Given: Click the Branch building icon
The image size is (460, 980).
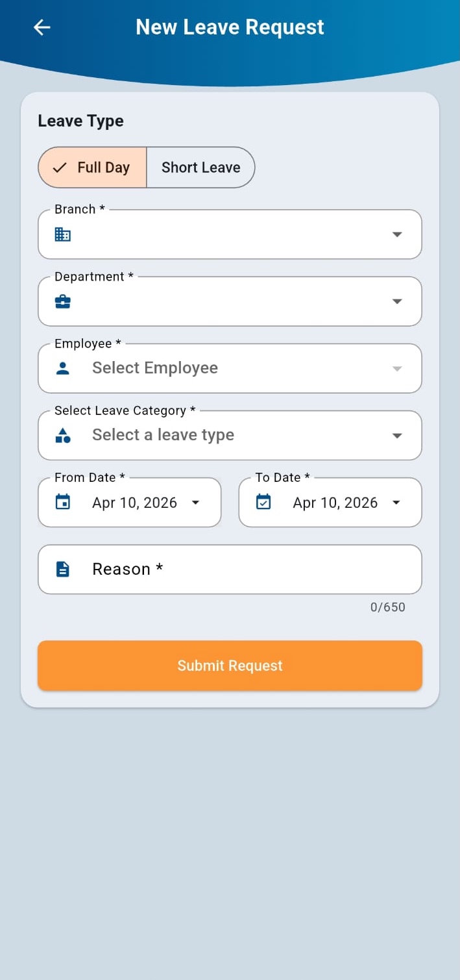Looking at the screenshot, I should tap(63, 234).
